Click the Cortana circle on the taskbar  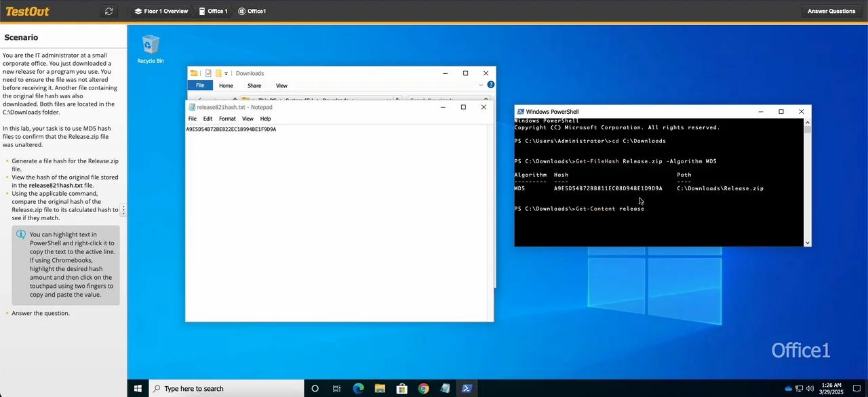click(315, 388)
